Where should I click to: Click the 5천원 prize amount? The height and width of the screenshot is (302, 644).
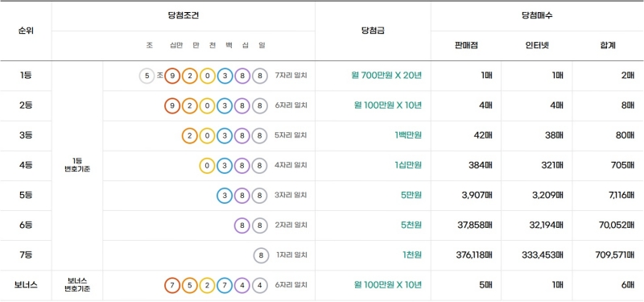411,225
